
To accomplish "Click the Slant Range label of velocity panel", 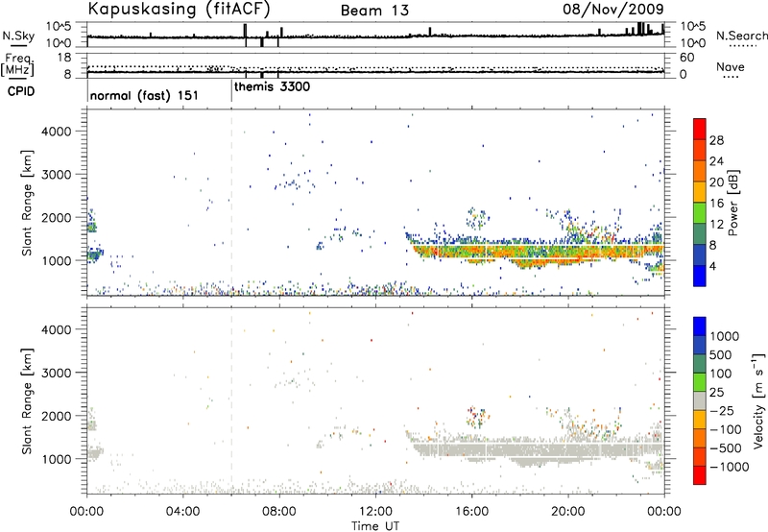I will click(27, 401).
